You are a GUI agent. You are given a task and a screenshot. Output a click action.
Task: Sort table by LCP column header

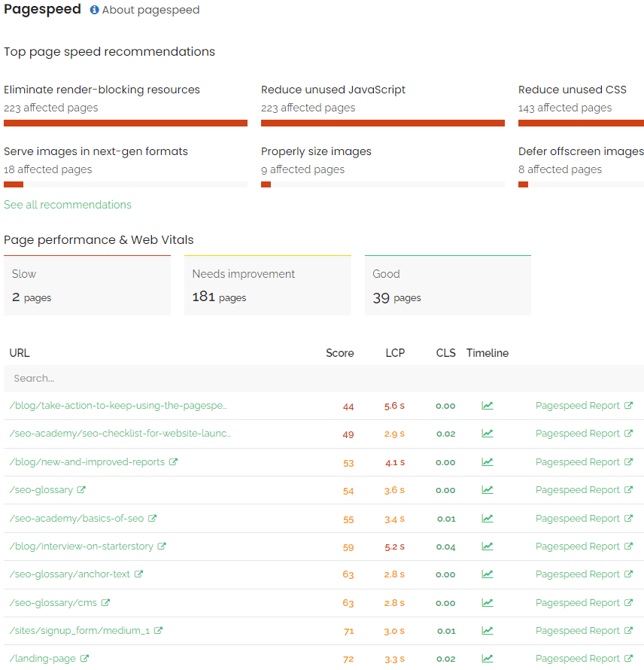395,353
